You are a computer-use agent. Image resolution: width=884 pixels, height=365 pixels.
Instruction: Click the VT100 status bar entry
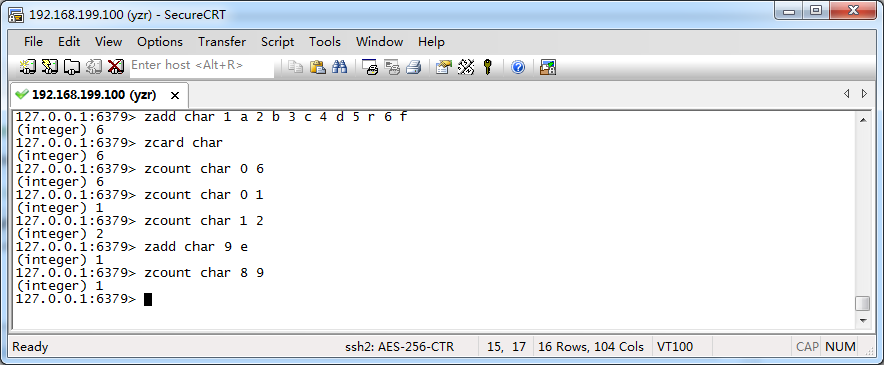pos(675,347)
